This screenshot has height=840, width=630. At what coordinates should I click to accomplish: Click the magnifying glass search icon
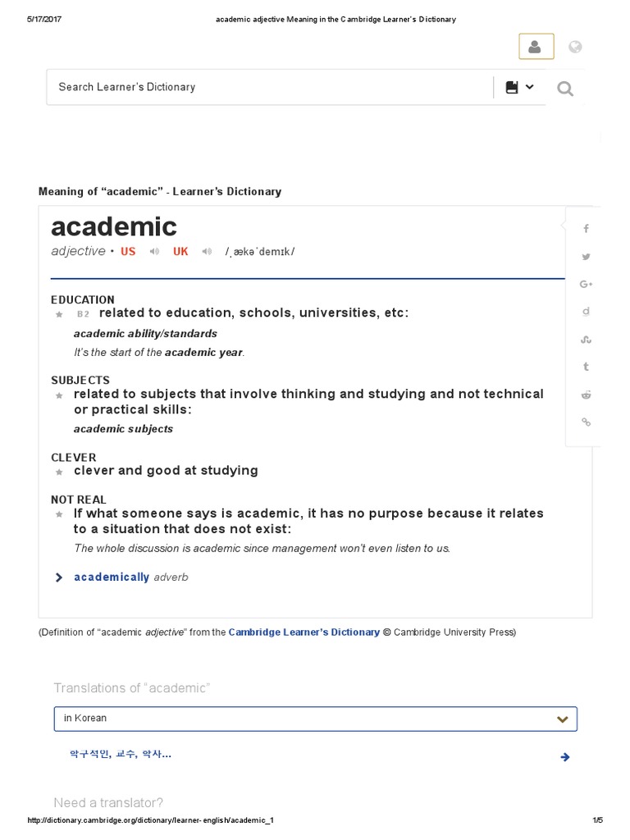pyautogui.click(x=564, y=89)
